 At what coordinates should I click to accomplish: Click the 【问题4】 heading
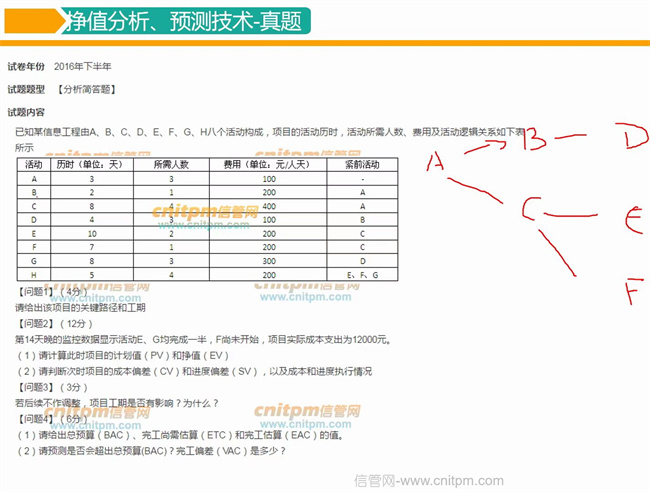[36, 419]
